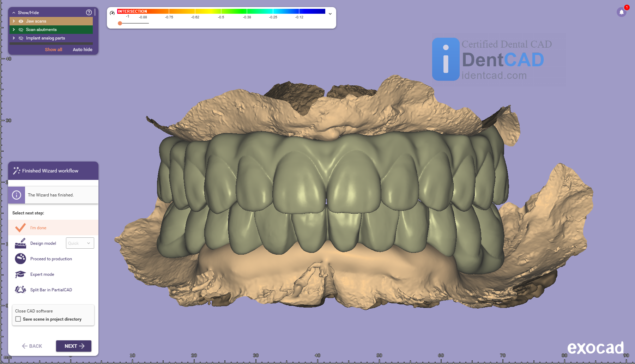Enable Save scene in project directory
Screen dimensions: 635x364
[18, 319]
